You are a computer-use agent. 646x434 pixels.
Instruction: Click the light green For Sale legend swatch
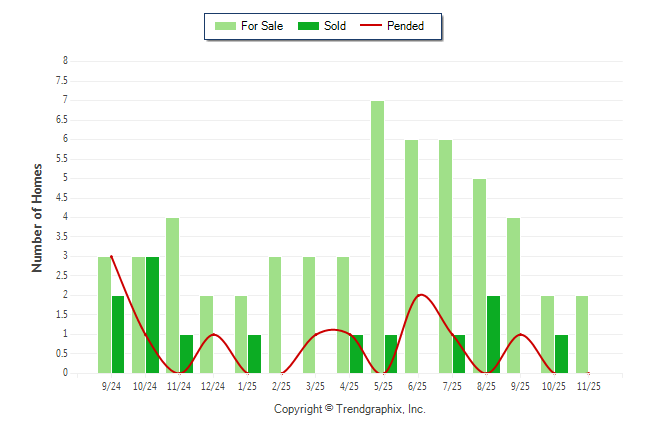tap(224, 26)
